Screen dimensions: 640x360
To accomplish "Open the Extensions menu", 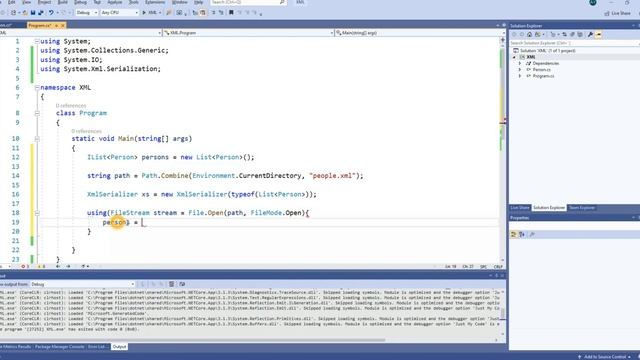I will tap(155, 2).
